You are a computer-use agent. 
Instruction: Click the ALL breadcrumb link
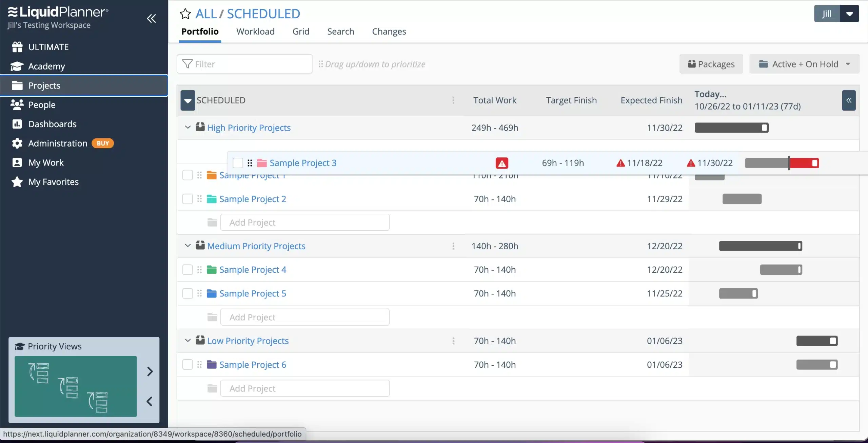(x=206, y=14)
